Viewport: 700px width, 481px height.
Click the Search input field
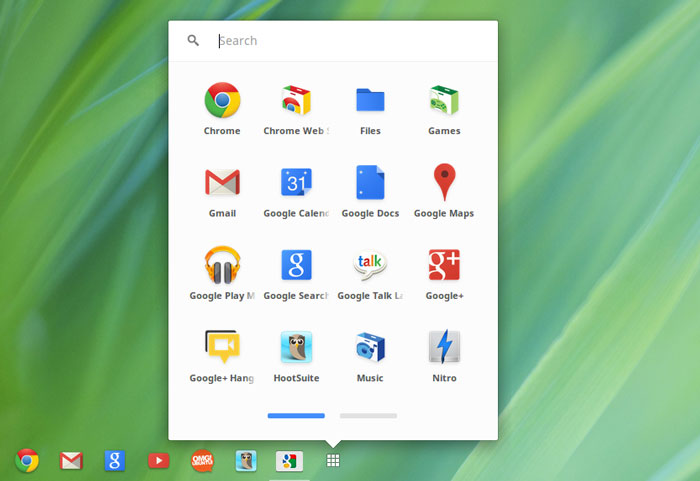click(x=350, y=41)
